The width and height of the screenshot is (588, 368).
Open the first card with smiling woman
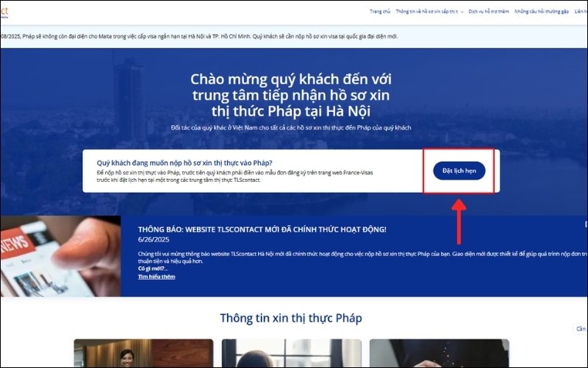pyautogui.click(x=143, y=353)
